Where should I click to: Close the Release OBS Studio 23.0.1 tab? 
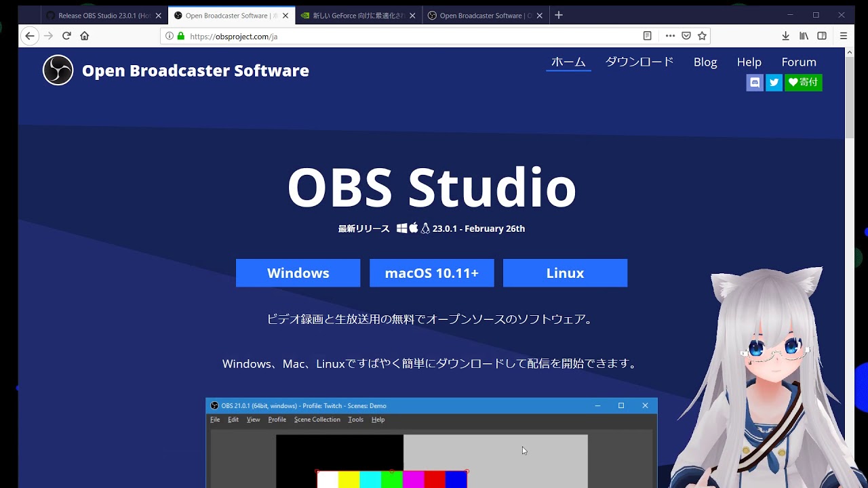point(158,16)
